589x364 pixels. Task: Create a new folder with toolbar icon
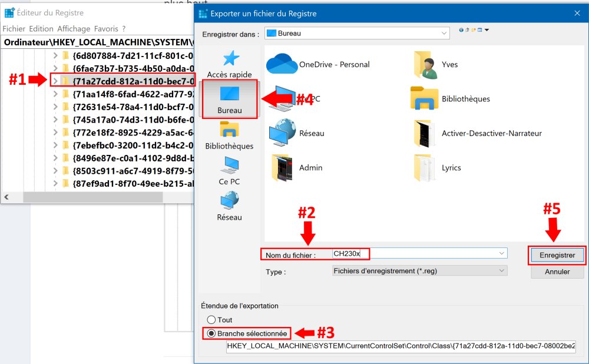[474, 30]
